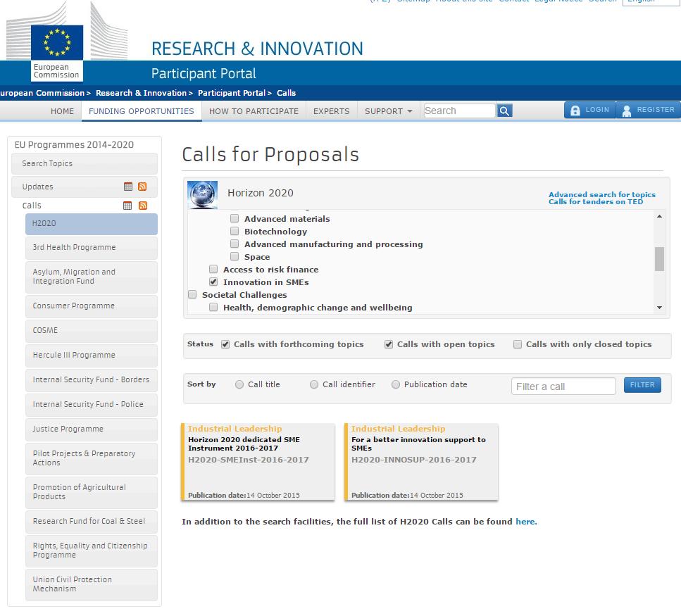Click the Login padlock icon
The image size is (681, 616).
tap(575, 111)
